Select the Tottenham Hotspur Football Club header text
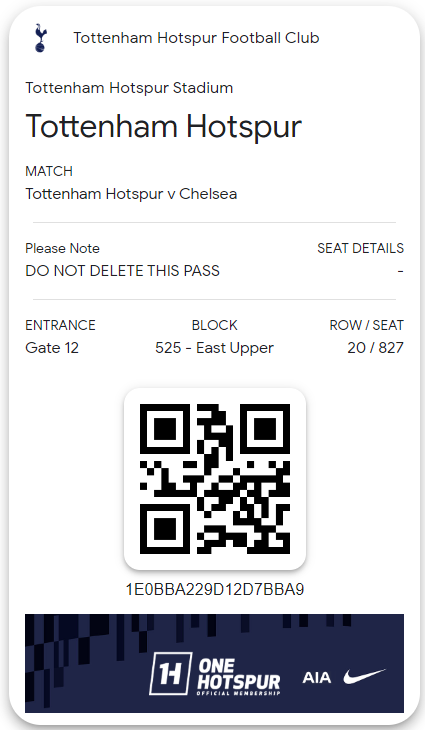Screen dimensions: 425x730 point(196,38)
